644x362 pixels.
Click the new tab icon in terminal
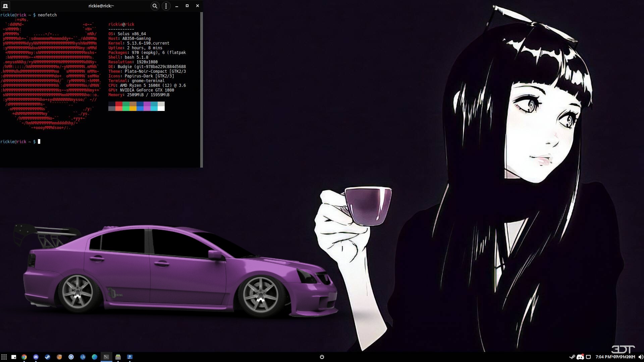point(5,6)
